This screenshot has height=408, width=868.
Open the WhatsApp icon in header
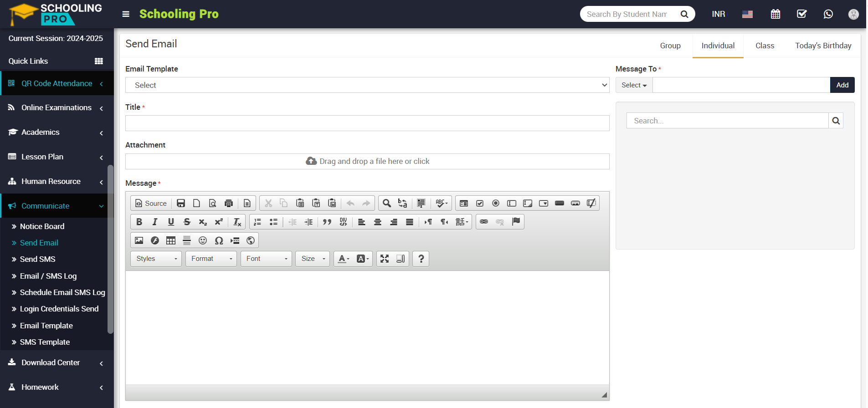pos(828,14)
